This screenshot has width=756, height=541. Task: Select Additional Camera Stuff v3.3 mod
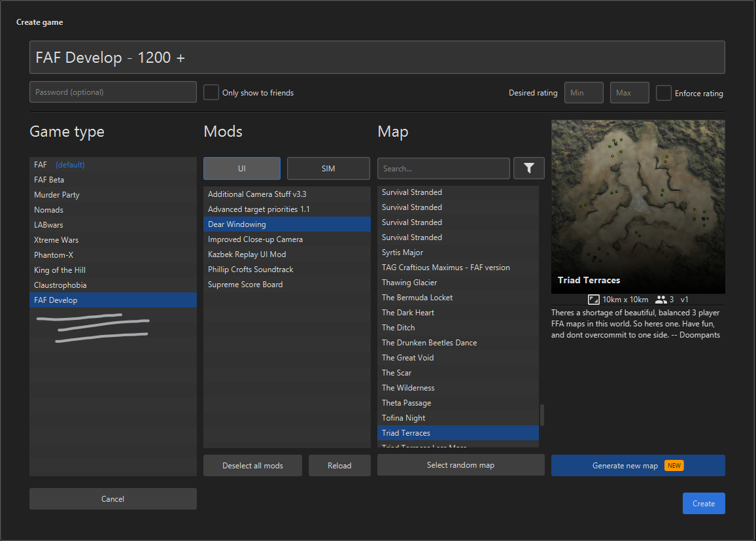coord(287,194)
